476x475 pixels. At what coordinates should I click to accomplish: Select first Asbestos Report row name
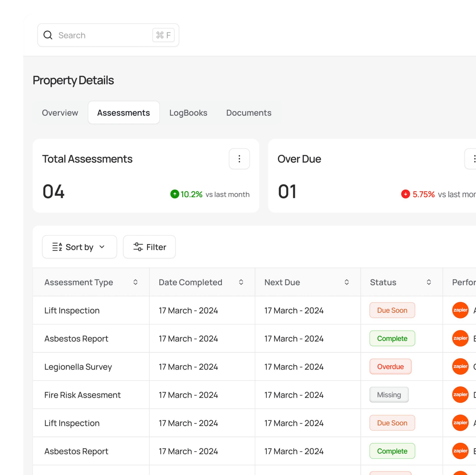coord(76,339)
